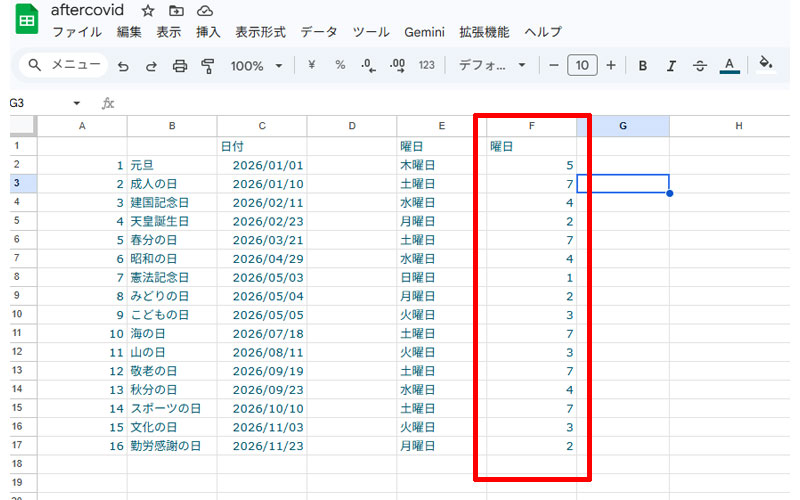Screen dimensions: 800x500
Task: Open the 編集 menu
Action: [x=129, y=32]
